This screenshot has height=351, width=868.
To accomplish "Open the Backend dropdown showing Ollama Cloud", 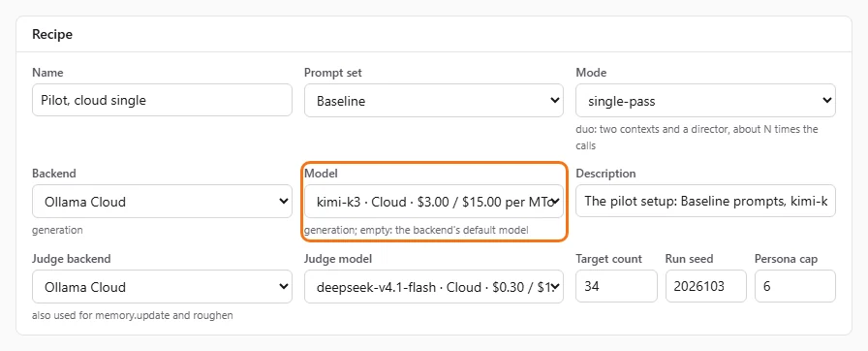I will pos(162,201).
